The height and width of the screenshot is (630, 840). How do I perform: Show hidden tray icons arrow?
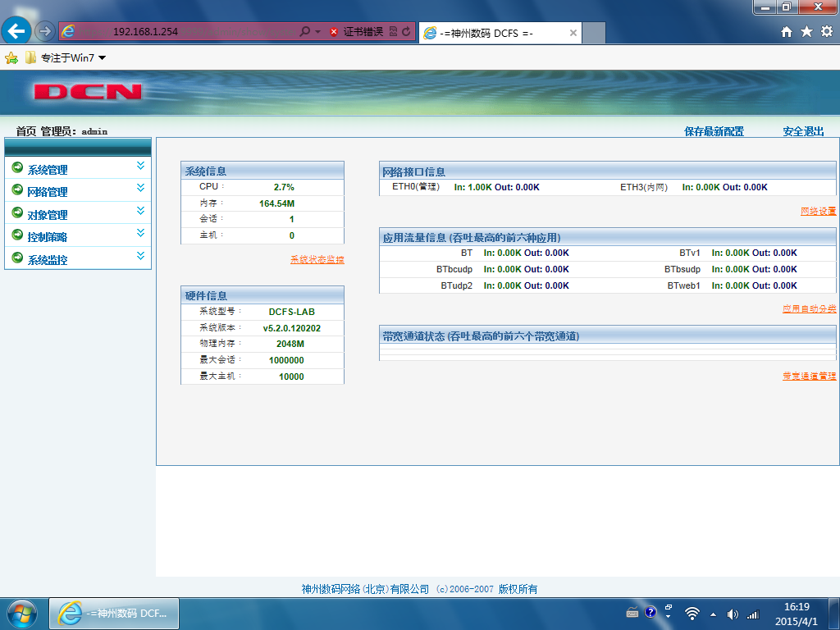(713, 614)
